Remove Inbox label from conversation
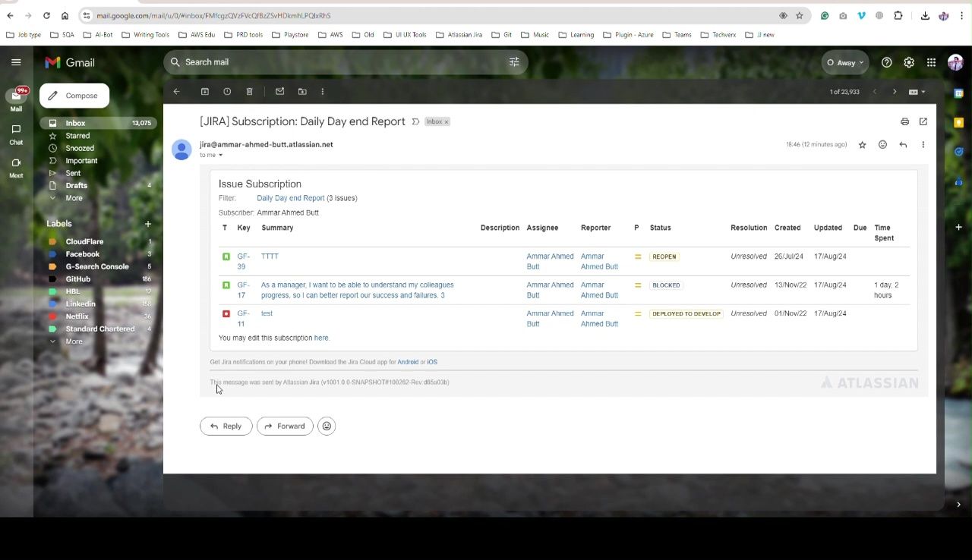The image size is (972, 560). click(x=447, y=122)
